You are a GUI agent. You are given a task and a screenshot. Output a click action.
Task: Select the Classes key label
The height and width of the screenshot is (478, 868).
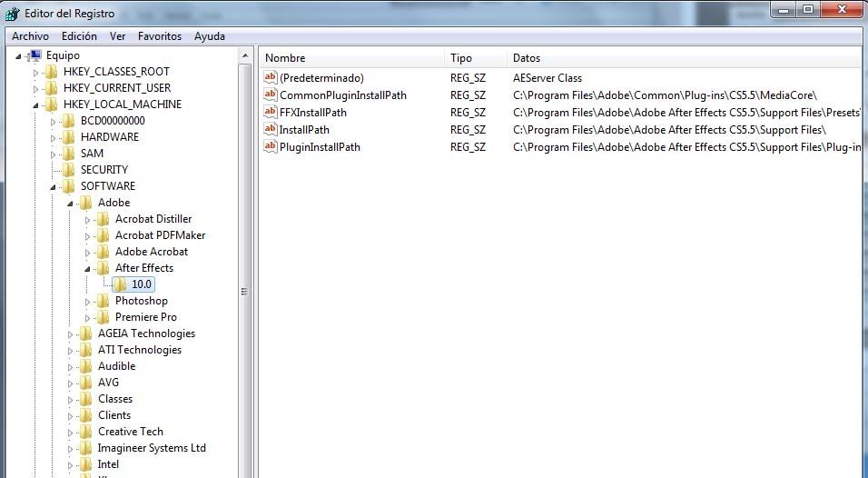pos(115,399)
